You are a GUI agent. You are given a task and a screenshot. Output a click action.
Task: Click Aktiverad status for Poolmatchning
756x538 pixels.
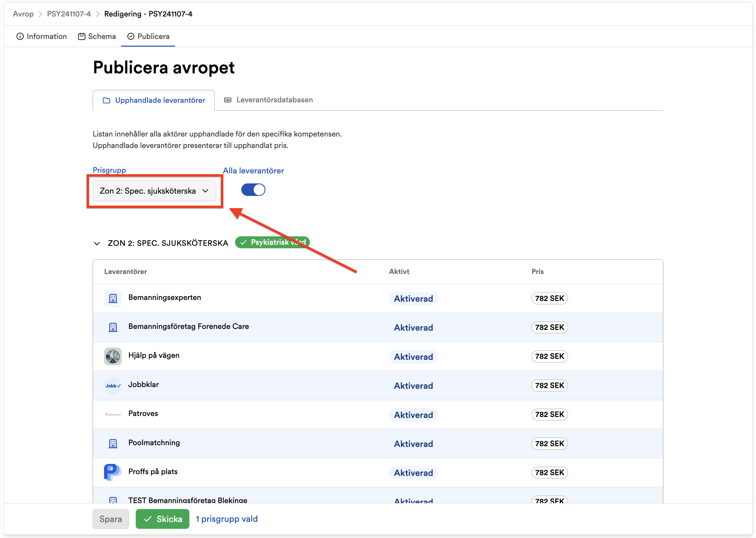tap(413, 444)
